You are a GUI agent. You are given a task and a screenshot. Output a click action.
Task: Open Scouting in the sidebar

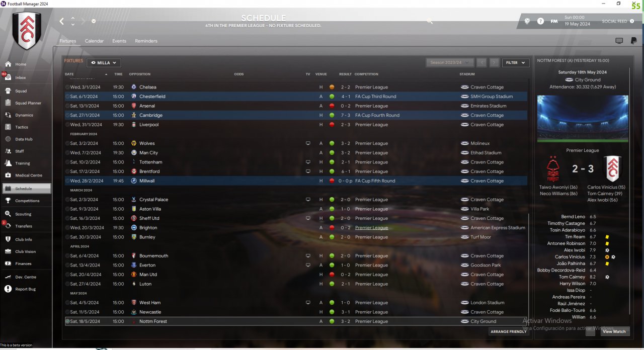pyautogui.click(x=26, y=214)
